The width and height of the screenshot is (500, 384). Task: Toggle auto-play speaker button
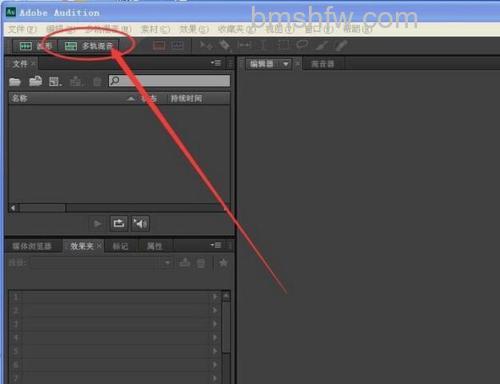[x=140, y=223]
